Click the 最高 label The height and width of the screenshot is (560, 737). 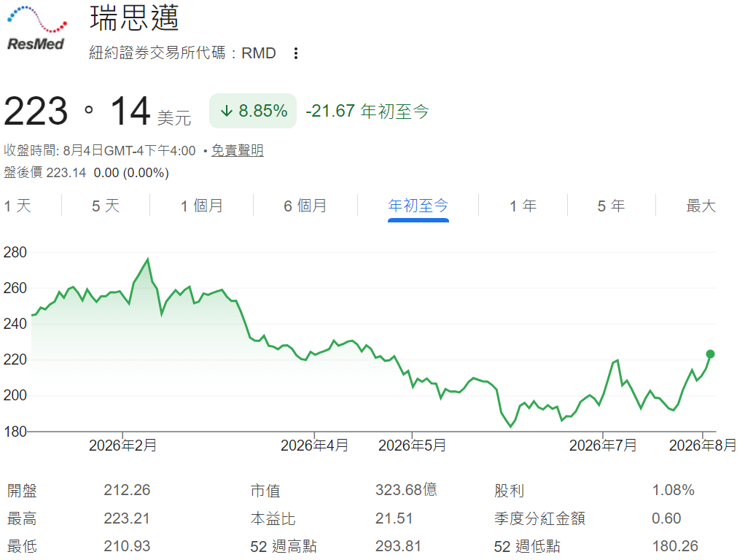pos(22,518)
